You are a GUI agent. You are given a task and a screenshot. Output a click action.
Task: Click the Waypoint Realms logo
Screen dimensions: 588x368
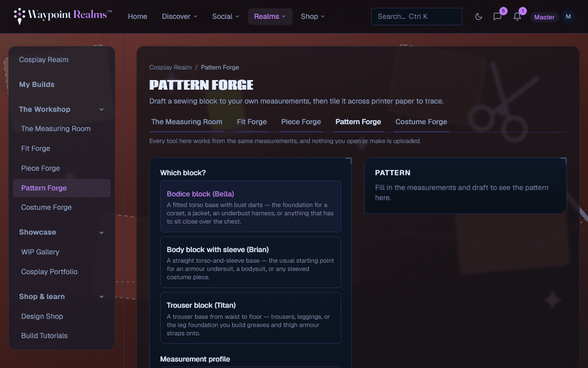coord(63,16)
